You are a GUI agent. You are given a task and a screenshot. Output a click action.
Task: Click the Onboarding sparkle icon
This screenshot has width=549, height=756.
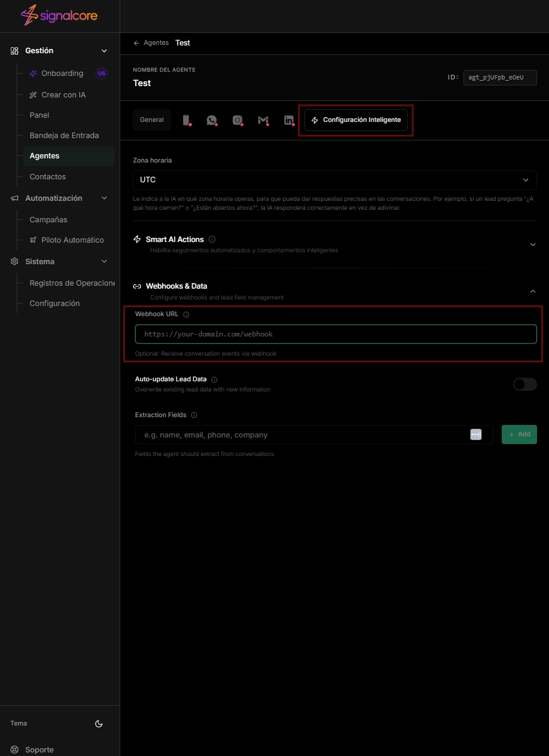[33, 74]
